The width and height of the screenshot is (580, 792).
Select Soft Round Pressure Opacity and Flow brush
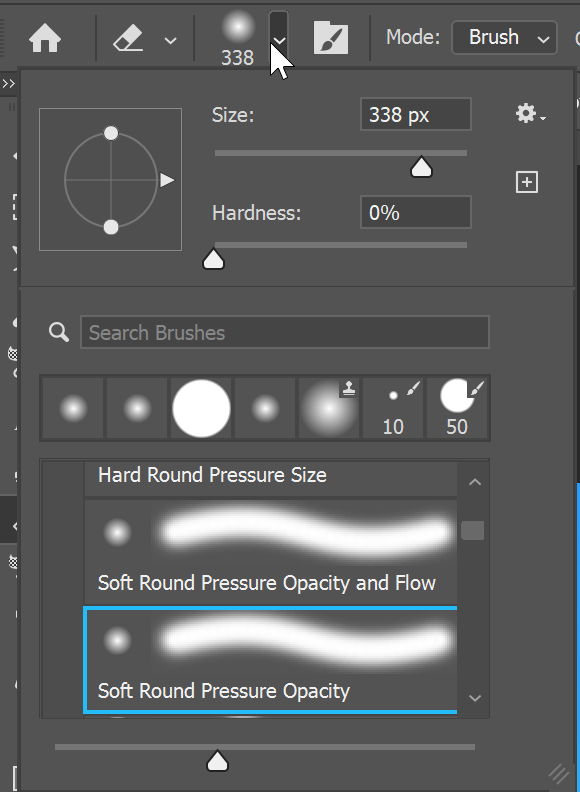270,552
